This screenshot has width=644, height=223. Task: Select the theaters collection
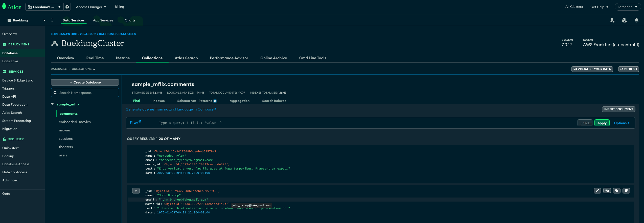click(66, 147)
